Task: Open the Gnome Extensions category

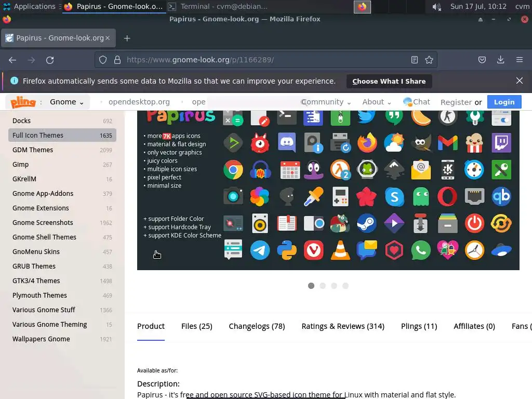Action: pos(62,208)
